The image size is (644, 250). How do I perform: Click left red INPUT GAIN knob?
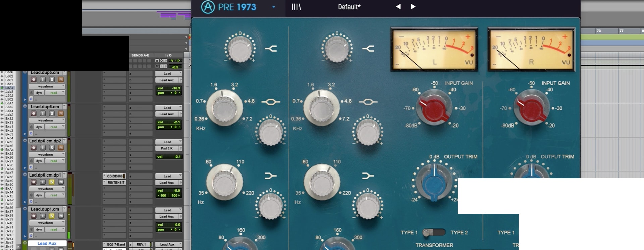(434, 108)
